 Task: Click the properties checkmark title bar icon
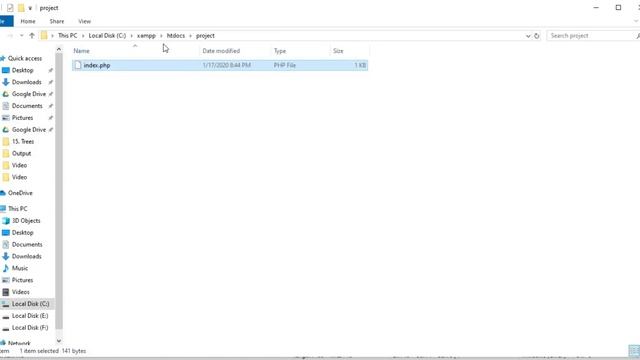10,8
